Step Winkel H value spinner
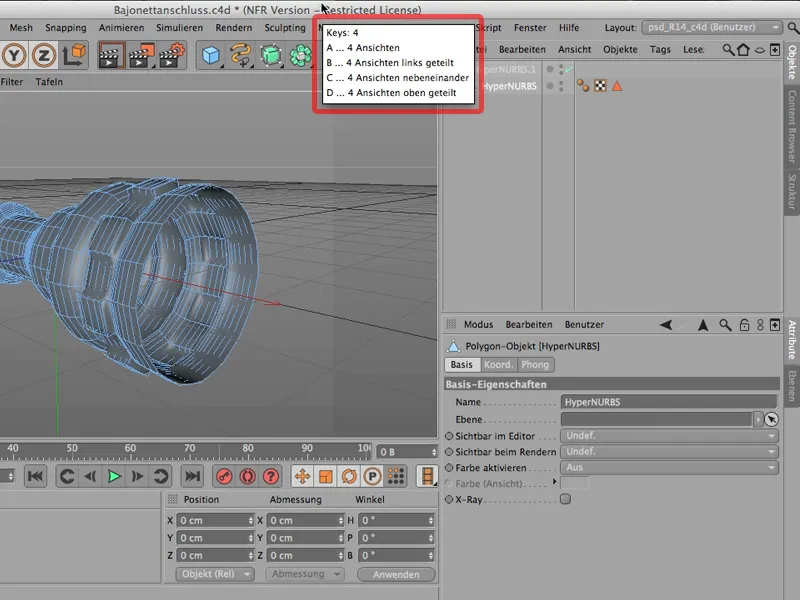The image size is (800, 600). tap(431, 520)
